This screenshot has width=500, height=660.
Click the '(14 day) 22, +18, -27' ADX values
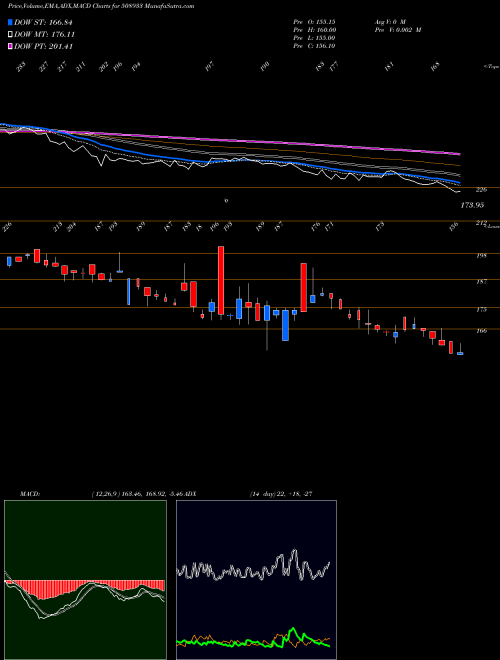tap(281, 494)
